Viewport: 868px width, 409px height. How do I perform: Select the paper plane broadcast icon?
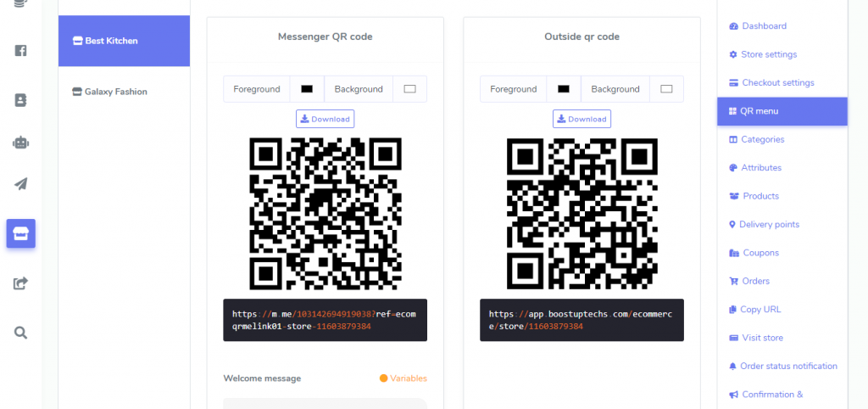(x=20, y=184)
